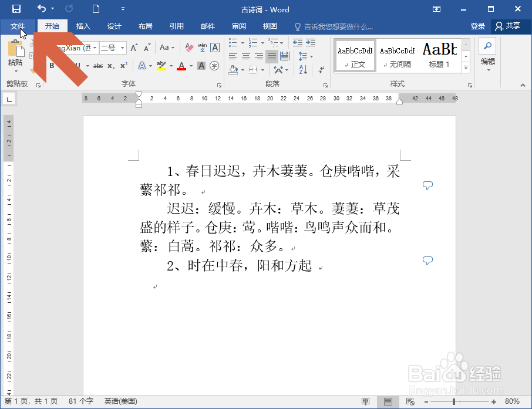The width and height of the screenshot is (532, 409).
Task: Toggle bold formatting on
Action: pos(52,65)
